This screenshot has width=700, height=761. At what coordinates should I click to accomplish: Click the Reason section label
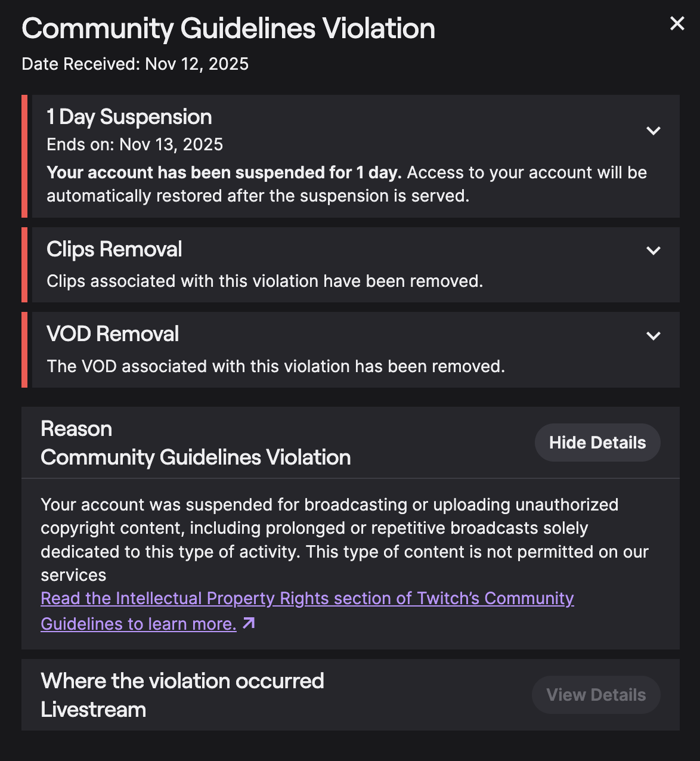[x=76, y=429]
